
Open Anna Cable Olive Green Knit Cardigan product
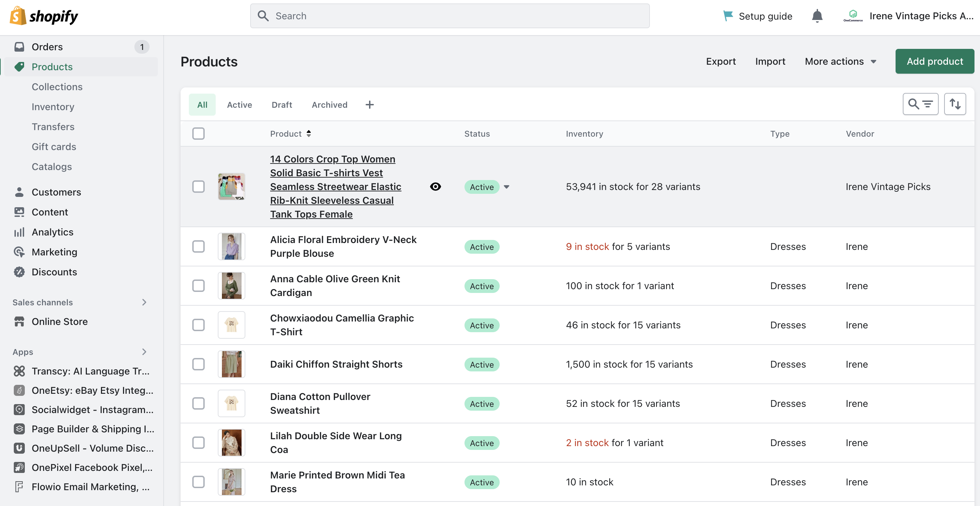tap(335, 285)
